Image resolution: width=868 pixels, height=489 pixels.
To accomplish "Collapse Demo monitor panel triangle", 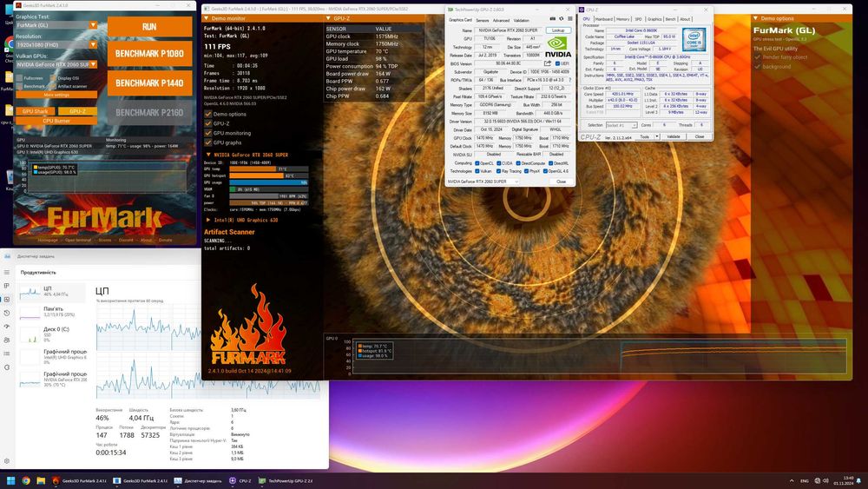I will [207, 18].
